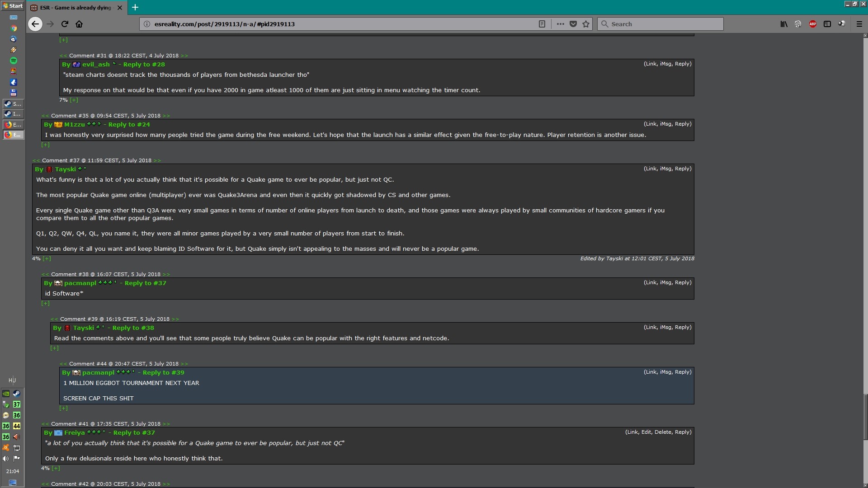Expand the [+] collapse marker in Comment #44
Viewport: 868px width, 488px height.
[63, 408]
